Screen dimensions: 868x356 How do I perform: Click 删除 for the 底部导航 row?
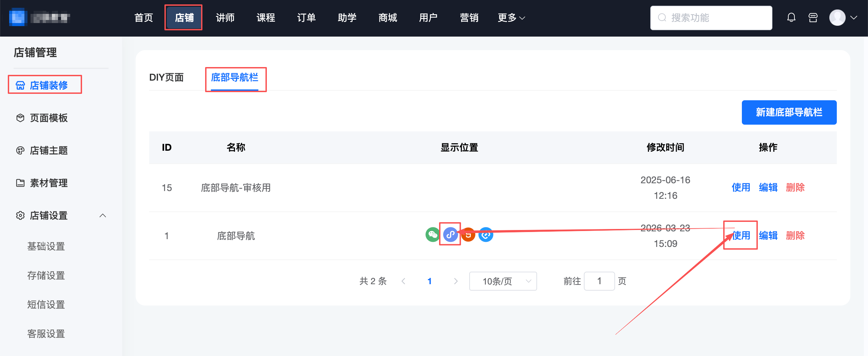795,236
